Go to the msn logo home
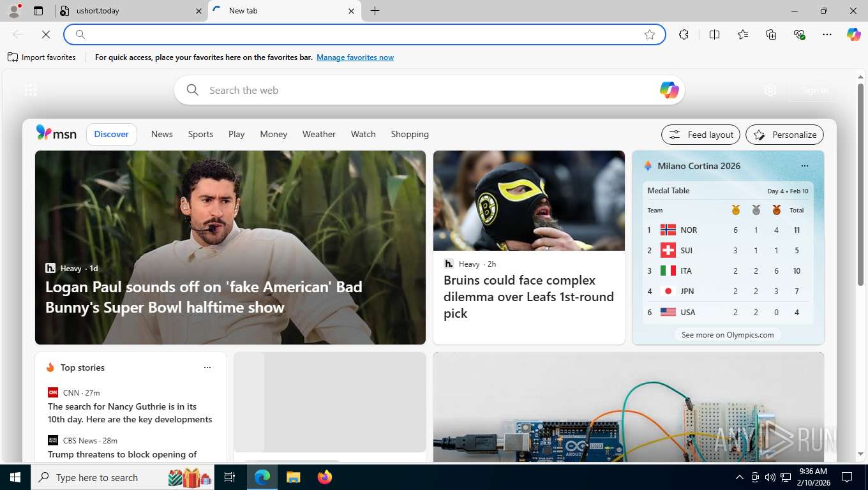 pyautogui.click(x=56, y=133)
